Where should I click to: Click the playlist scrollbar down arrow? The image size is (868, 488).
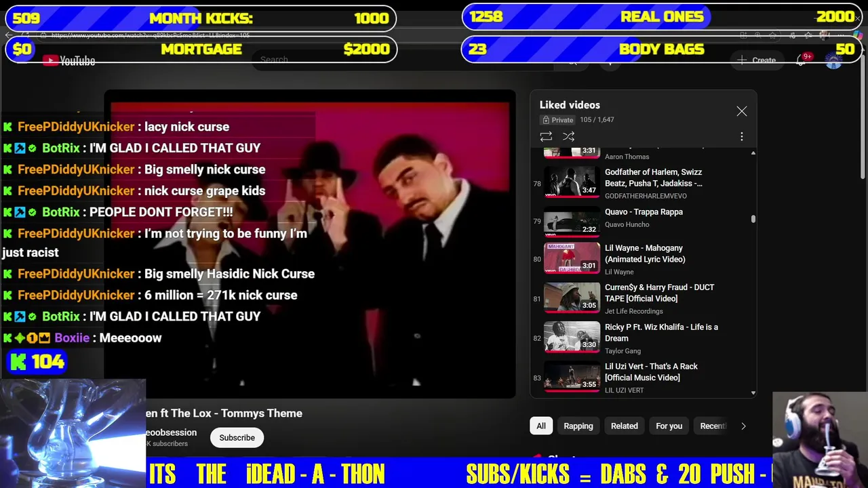pos(753,392)
